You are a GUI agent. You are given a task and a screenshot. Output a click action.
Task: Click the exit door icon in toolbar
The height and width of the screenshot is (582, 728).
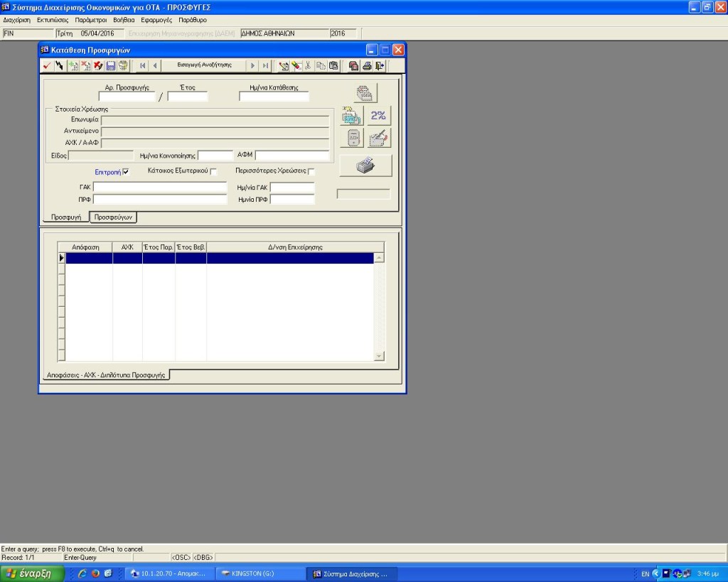[x=380, y=66]
